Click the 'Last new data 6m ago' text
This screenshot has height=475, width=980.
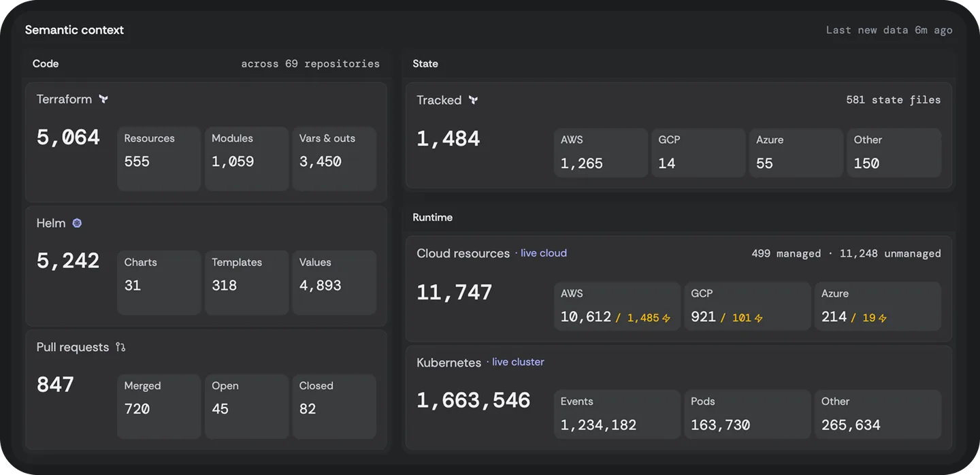click(x=889, y=30)
